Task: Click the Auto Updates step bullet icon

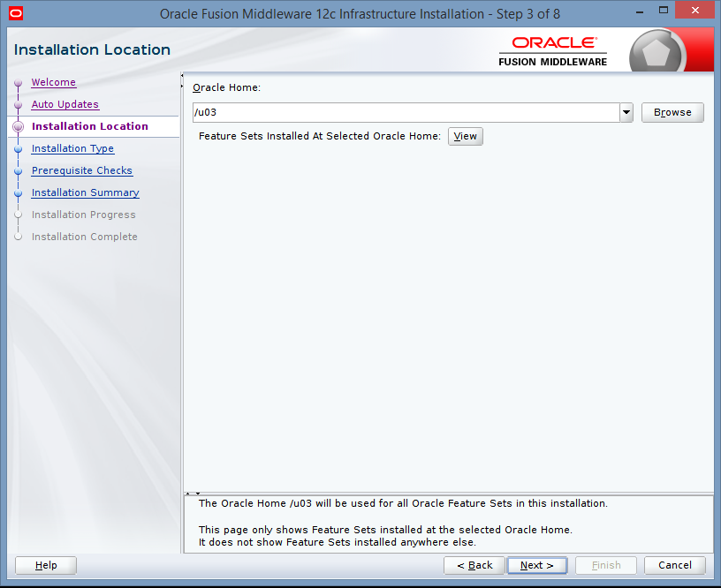Action: point(19,105)
